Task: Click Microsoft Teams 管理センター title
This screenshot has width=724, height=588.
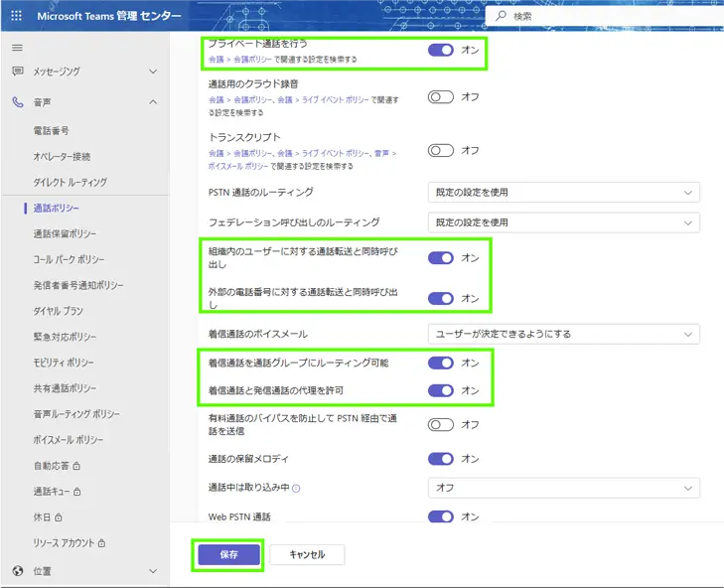Action: tap(109, 16)
